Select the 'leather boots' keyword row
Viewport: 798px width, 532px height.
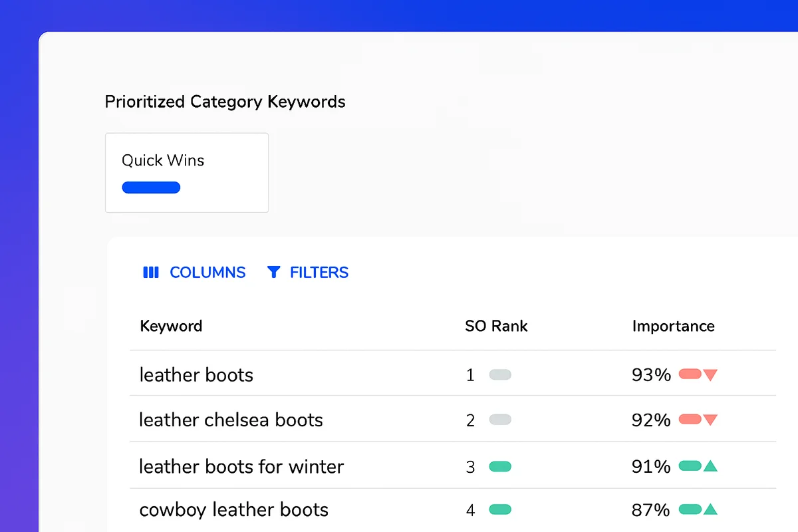[196, 375]
